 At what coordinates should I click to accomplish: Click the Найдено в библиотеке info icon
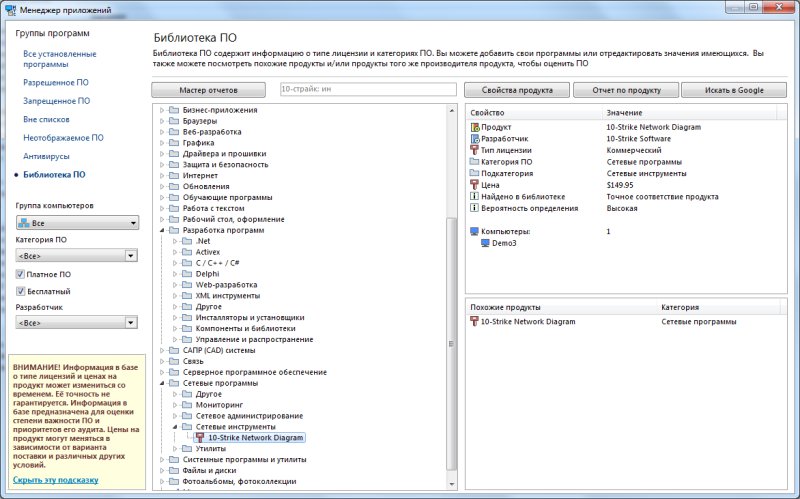tap(474, 196)
